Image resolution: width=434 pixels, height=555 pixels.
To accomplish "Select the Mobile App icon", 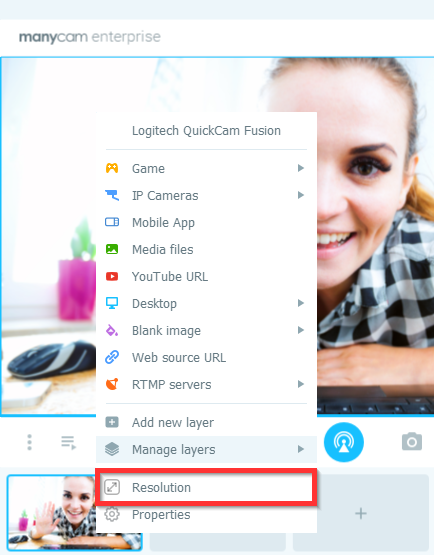I will 112,222.
